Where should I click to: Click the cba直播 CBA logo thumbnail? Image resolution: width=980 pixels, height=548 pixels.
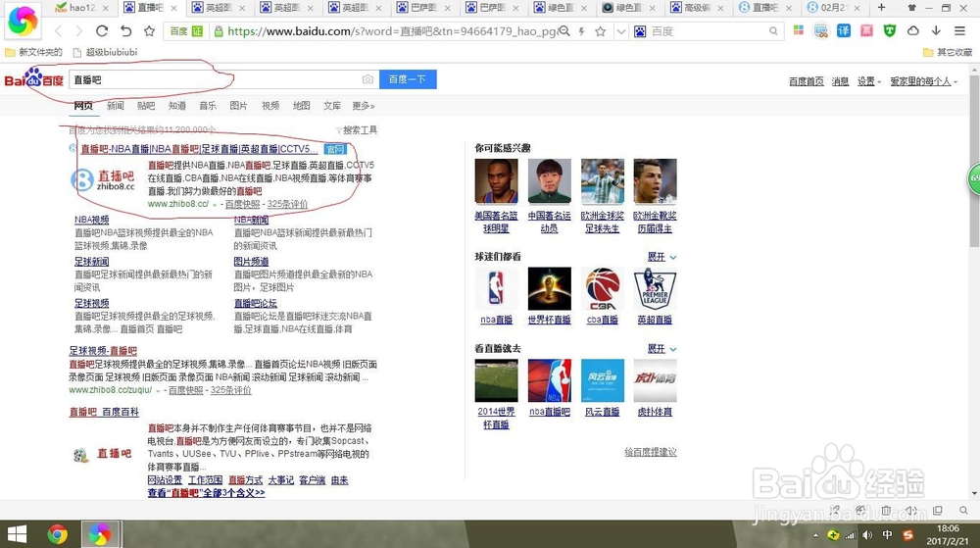pyautogui.click(x=603, y=288)
